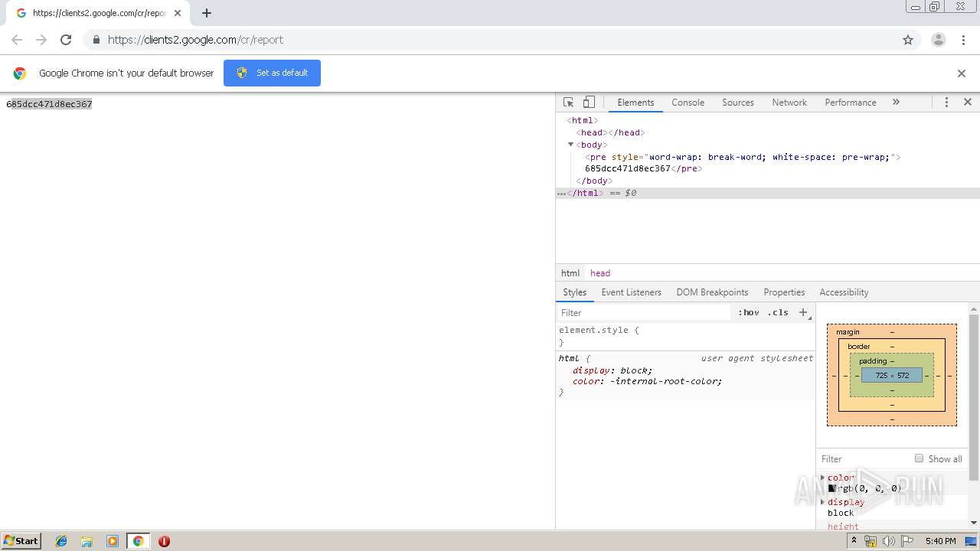Select head in breadcrumb bar
Image resolution: width=980 pixels, height=551 pixels.
(x=600, y=273)
